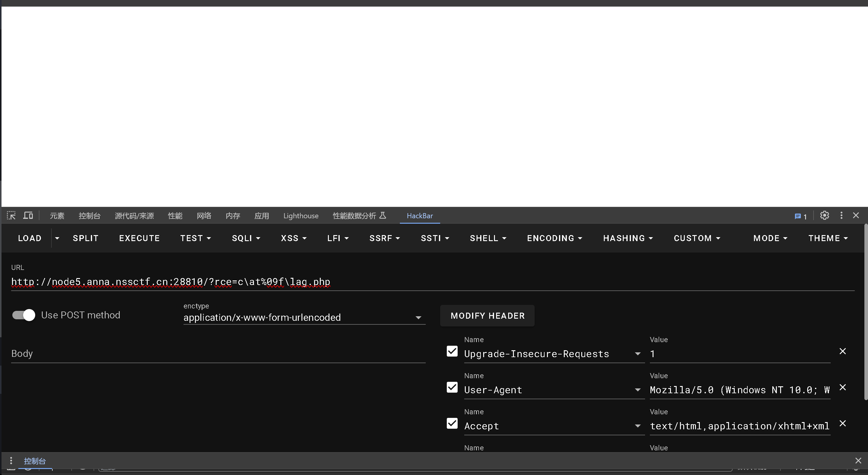Disable the Use POST method switch
Screen dimensions: 868x475
(x=23, y=315)
